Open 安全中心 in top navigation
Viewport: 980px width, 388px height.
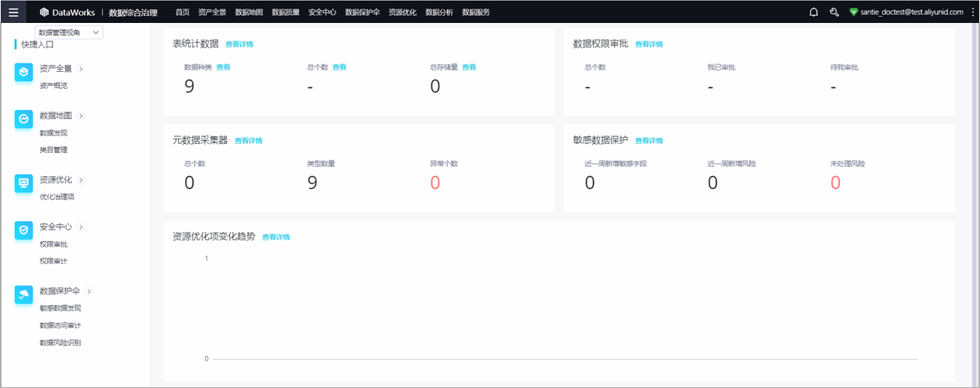point(322,12)
